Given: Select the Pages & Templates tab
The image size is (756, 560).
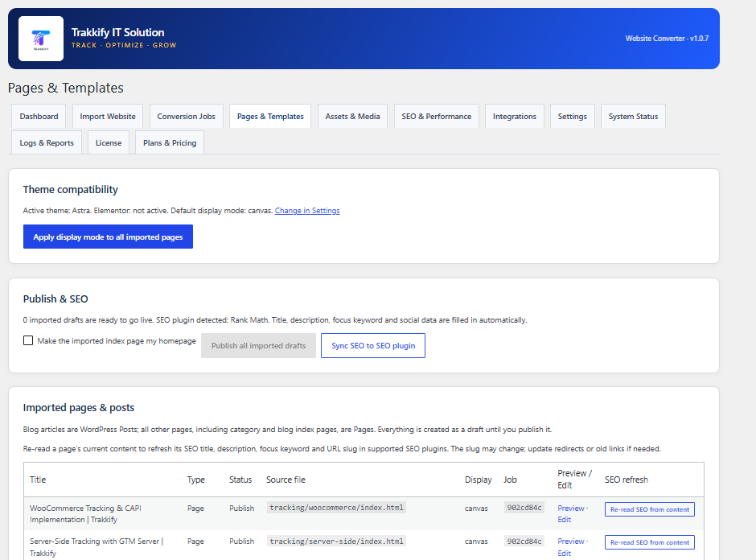Looking at the screenshot, I should (x=270, y=116).
